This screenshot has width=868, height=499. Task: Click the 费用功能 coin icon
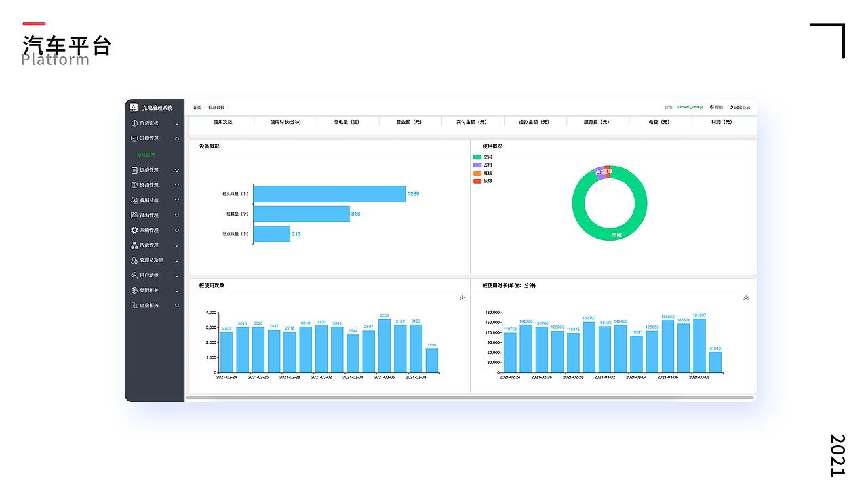[134, 200]
